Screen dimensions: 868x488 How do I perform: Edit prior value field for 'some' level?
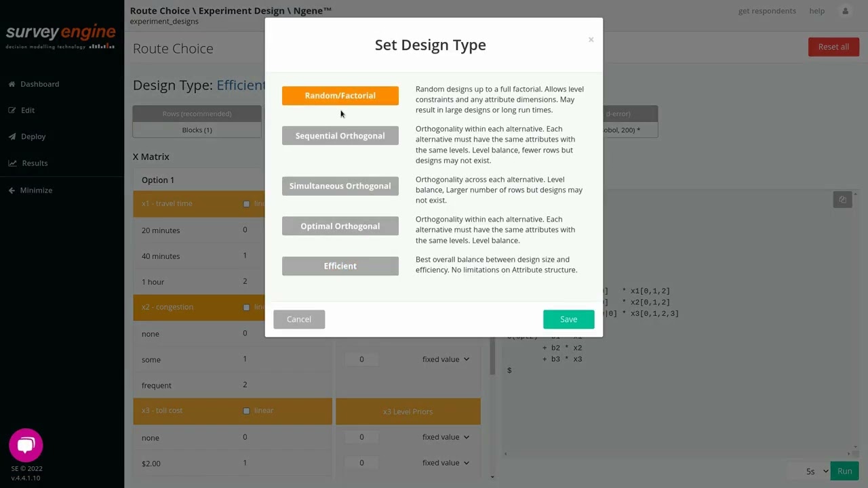pyautogui.click(x=361, y=359)
